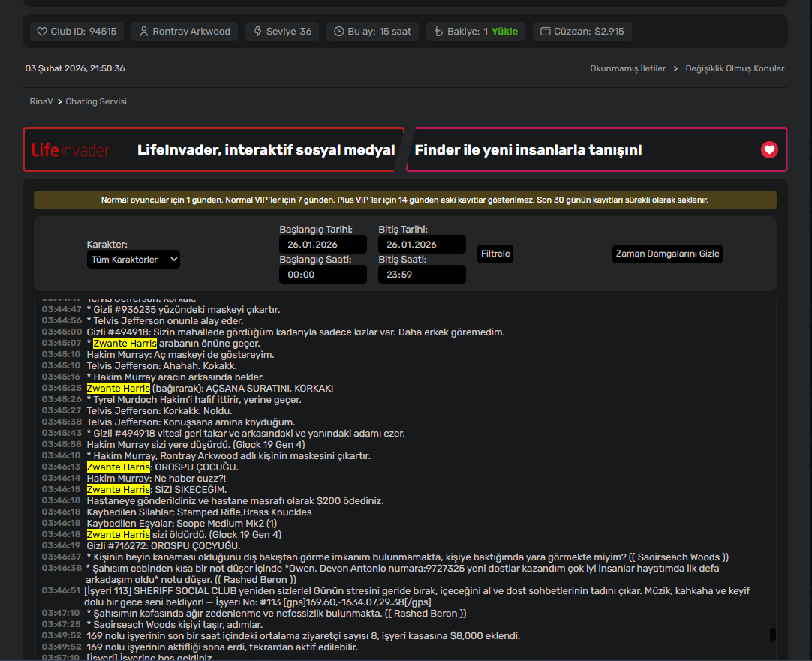Image resolution: width=812 pixels, height=661 pixels.
Task: Click the LifeInvader logo in the banner
Action: (70, 150)
